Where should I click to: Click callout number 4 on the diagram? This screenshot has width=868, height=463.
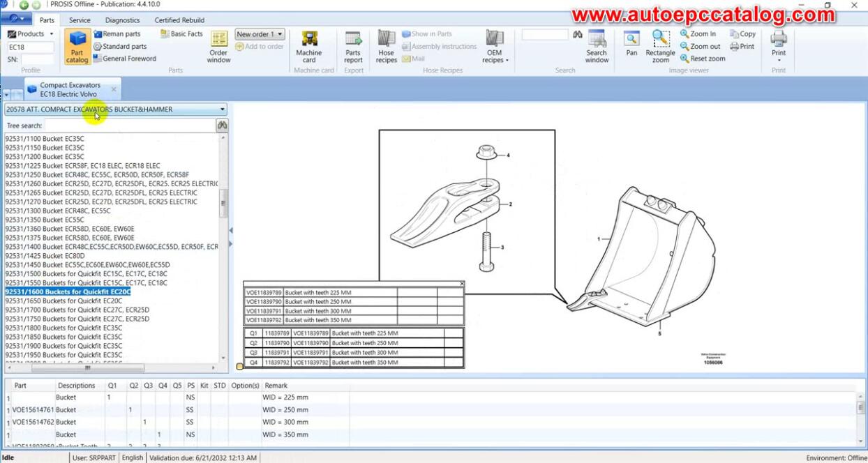coord(508,155)
